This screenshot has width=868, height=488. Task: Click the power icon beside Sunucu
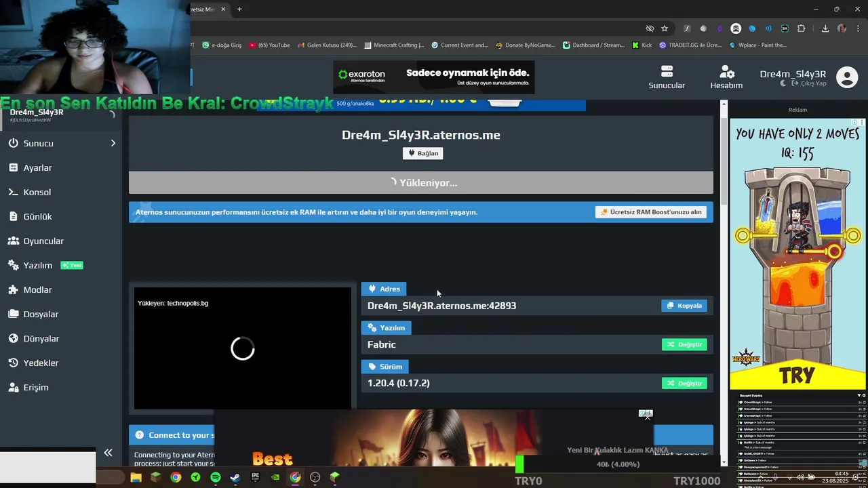click(13, 143)
